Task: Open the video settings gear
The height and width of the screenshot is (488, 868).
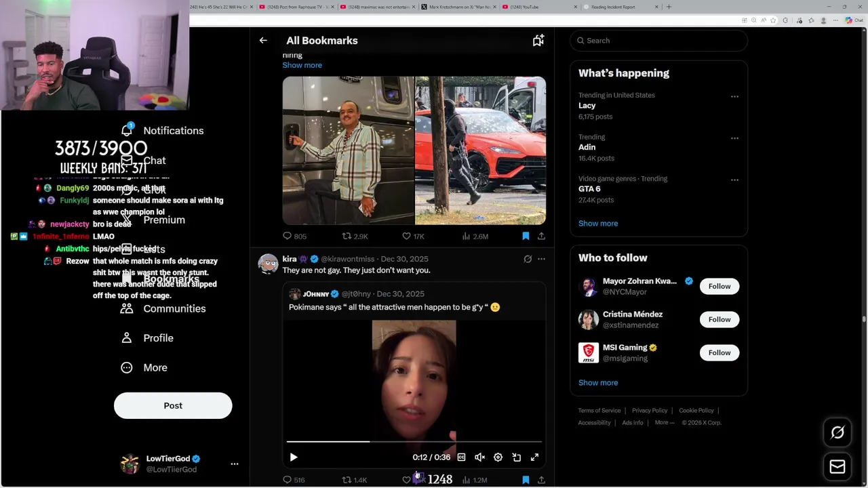Action: coord(498,457)
